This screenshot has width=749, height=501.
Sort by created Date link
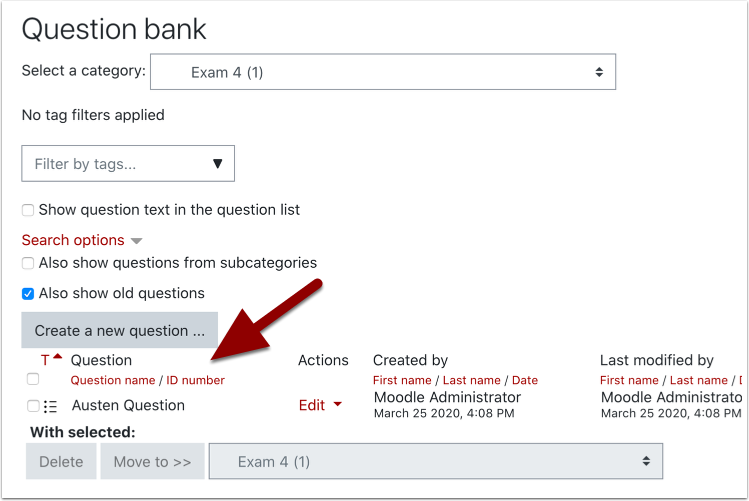(x=525, y=380)
